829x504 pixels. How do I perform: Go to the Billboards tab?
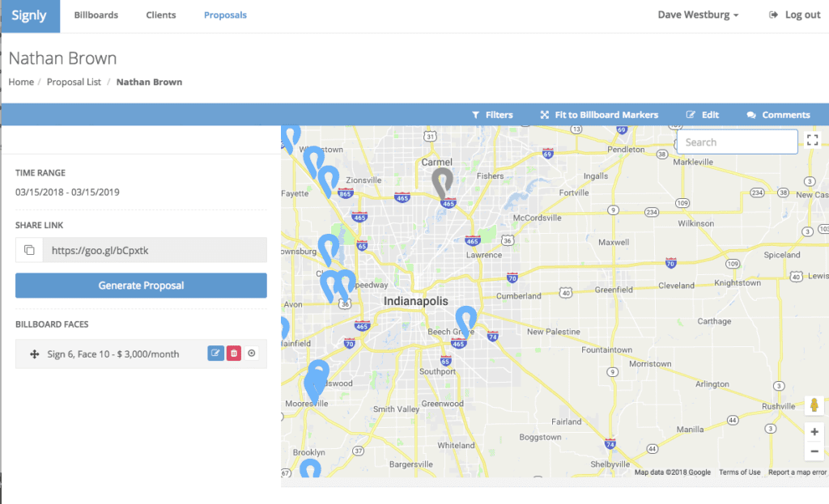pos(96,15)
